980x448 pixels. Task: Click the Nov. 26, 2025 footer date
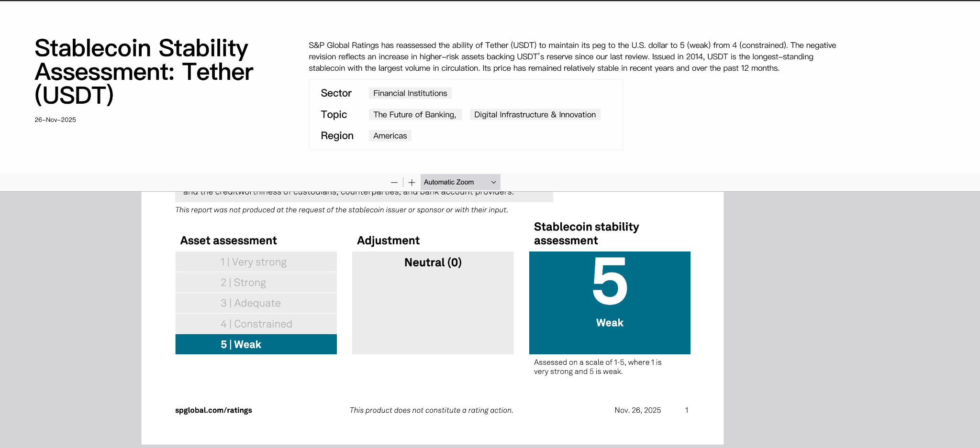click(637, 410)
